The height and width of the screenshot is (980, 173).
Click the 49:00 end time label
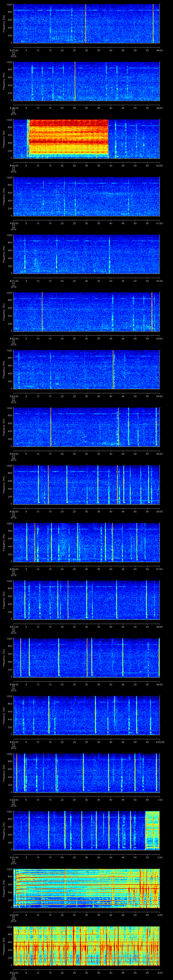point(160,108)
